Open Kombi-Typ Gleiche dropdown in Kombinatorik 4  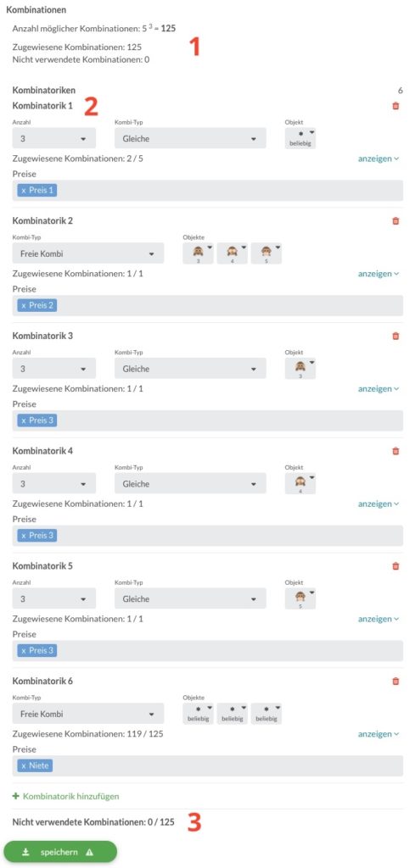click(x=190, y=484)
